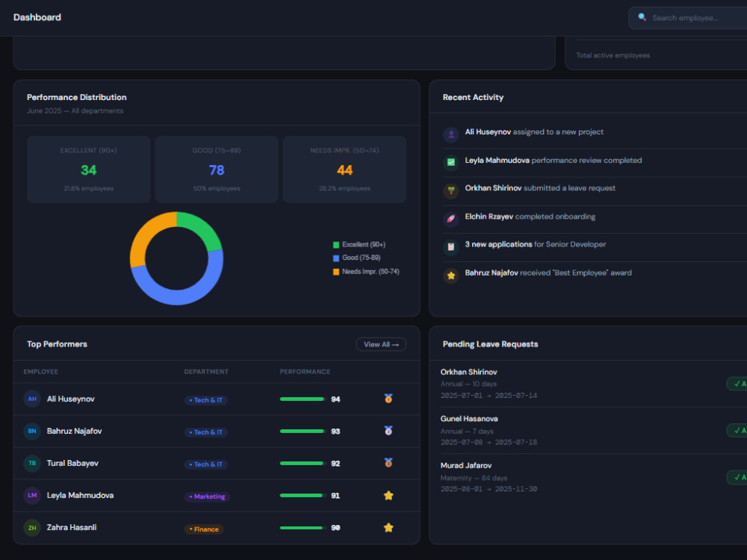Click the TB avatar for Tural Babayev

pos(32,464)
